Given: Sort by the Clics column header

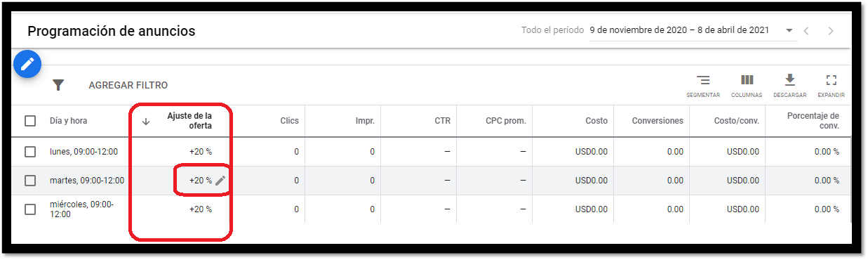Looking at the screenshot, I should click(289, 121).
